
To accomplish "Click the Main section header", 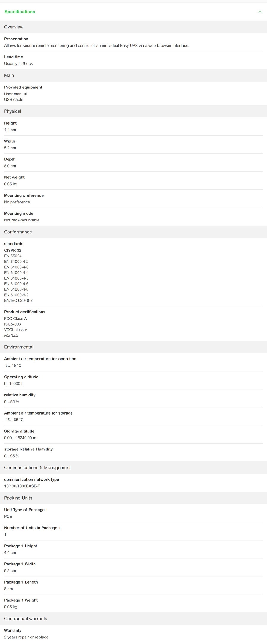I will (9, 75).
